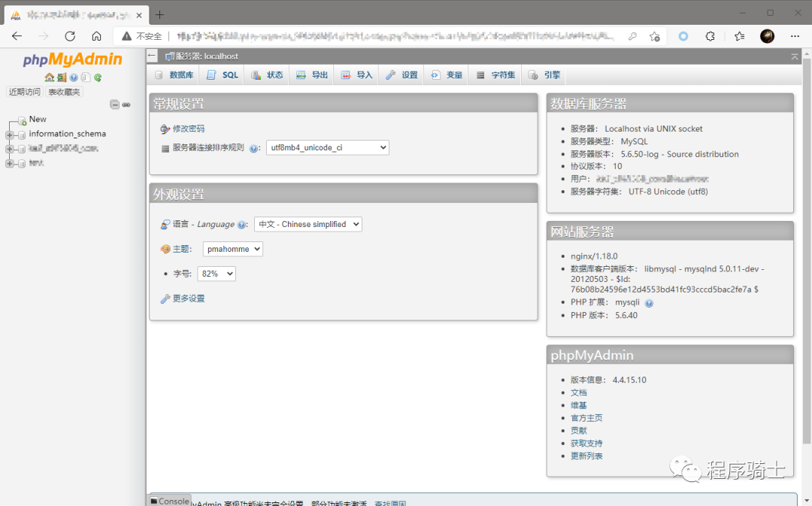Open the 导出 tab
The width and height of the screenshot is (812, 506).
tap(312, 75)
